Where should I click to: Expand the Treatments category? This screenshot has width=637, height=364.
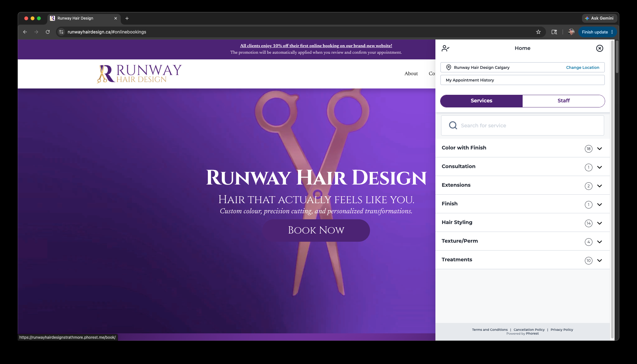tap(522, 260)
